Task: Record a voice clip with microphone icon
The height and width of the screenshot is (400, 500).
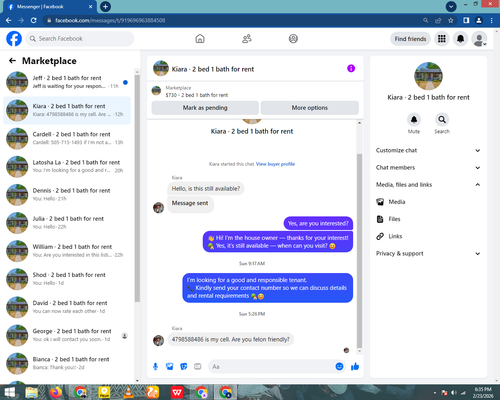Action: coord(155,367)
